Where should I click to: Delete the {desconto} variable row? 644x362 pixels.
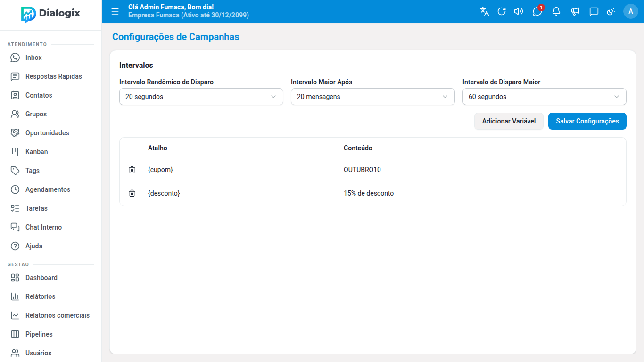(x=132, y=193)
